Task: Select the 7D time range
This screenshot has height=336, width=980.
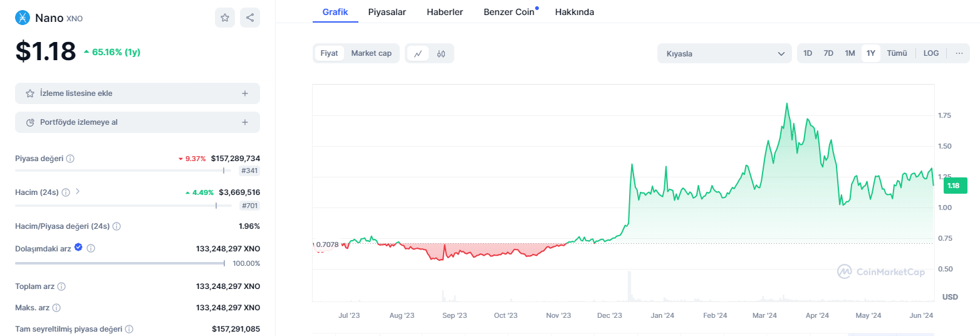Action: point(828,53)
